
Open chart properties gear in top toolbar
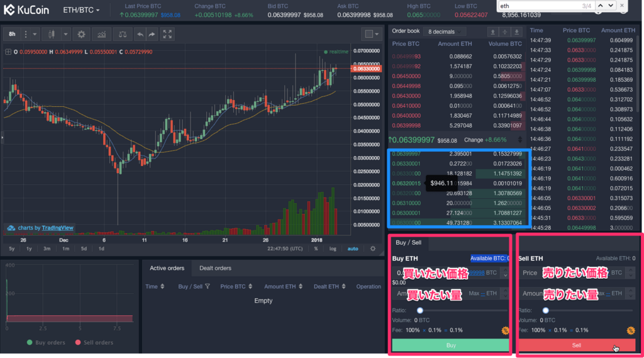(x=81, y=34)
